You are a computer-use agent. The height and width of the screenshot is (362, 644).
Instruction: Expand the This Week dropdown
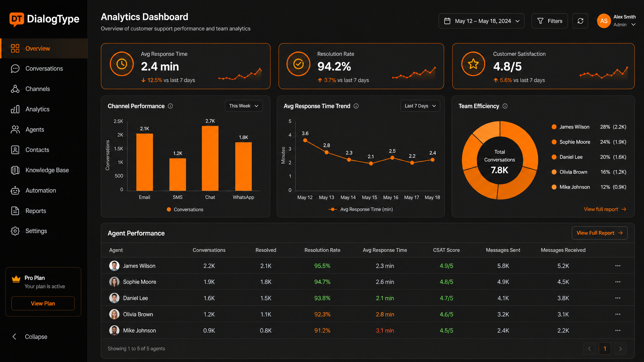(x=244, y=106)
